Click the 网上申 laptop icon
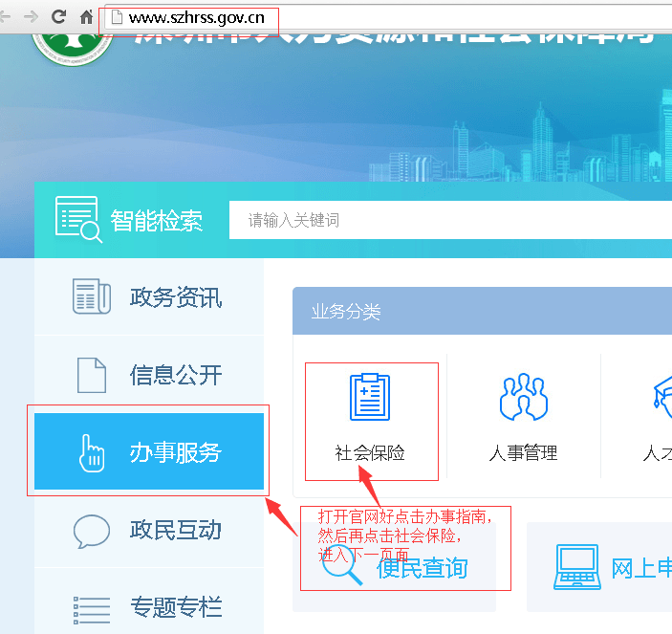 (576, 567)
